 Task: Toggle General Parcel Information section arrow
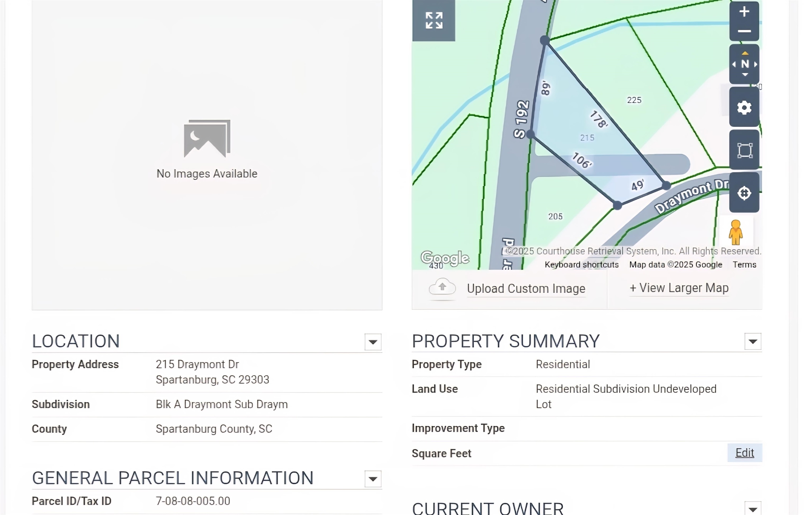pyautogui.click(x=373, y=479)
